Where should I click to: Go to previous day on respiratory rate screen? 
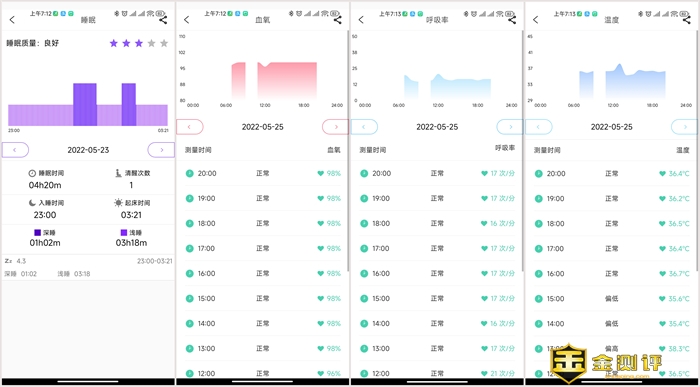(364, 127)
